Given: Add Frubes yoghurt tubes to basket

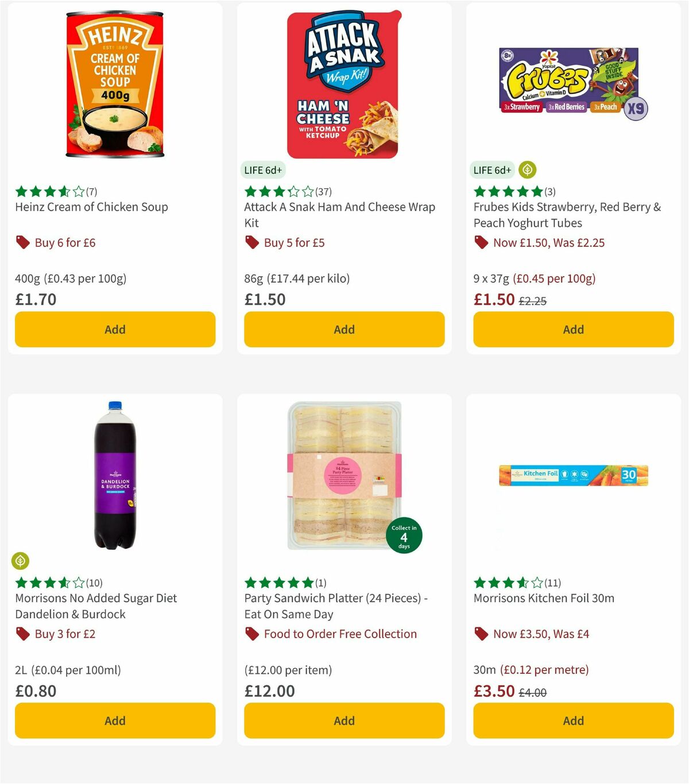Looking at the screenshot, I should pyautogui.click(x=573, y=329).
